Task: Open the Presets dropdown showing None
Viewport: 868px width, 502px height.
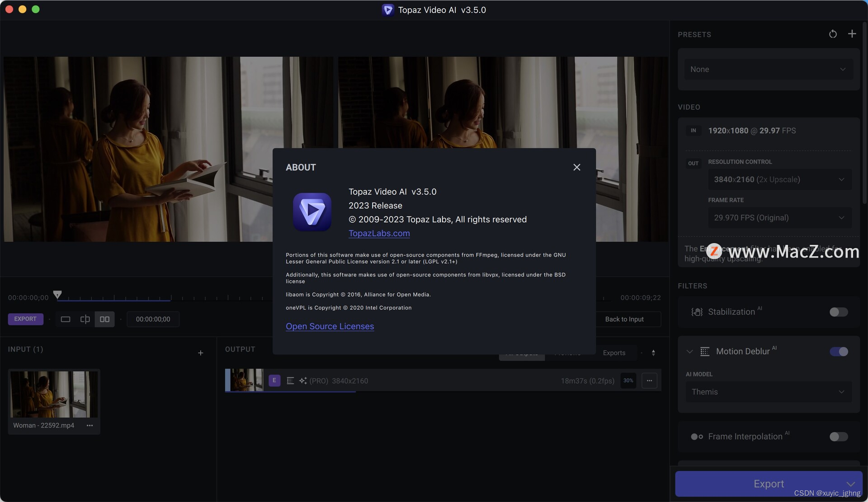Action: point(769,69)
